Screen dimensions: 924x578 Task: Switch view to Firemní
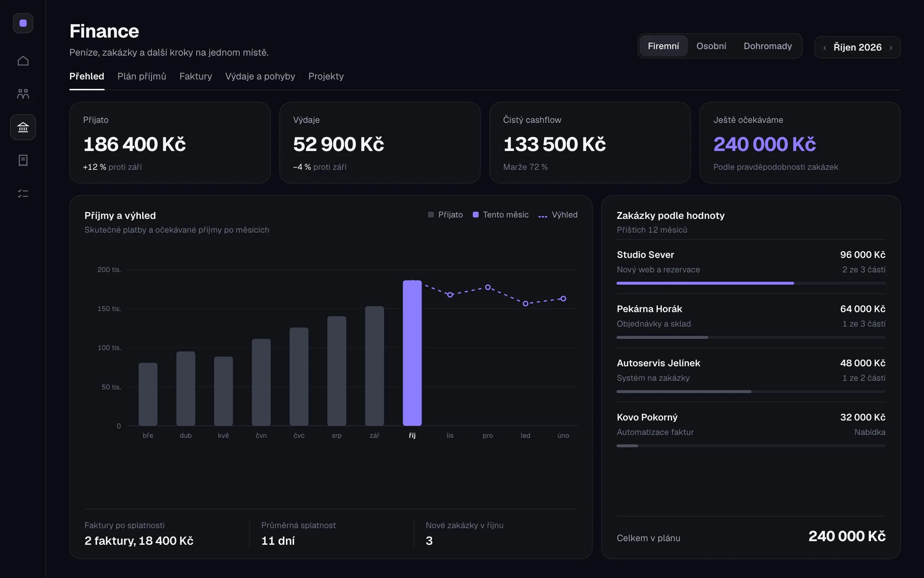tap(663, 46)
